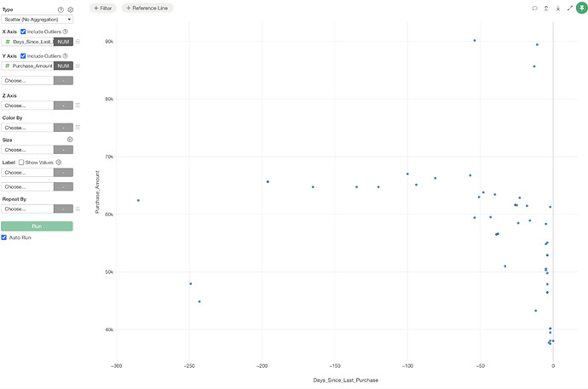Click the green pin button
The image size is (588, 389).
click(x=581, y=8)
